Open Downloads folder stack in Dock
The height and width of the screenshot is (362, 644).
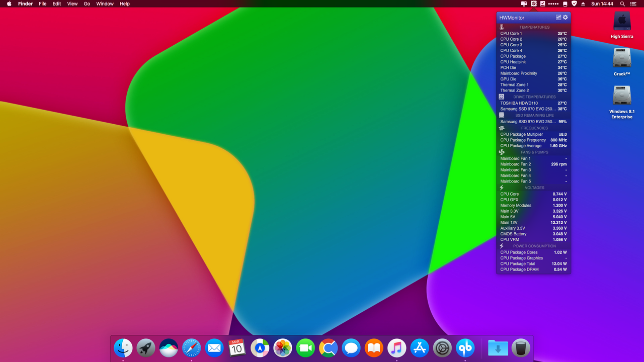click(x=498, y=348)
